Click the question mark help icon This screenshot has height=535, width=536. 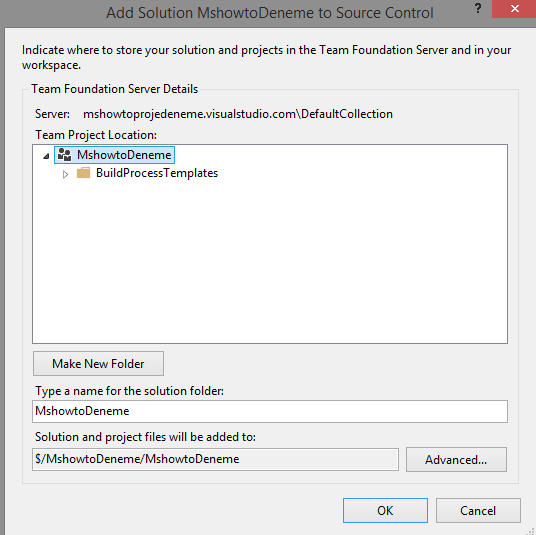[x=478, y=8]
